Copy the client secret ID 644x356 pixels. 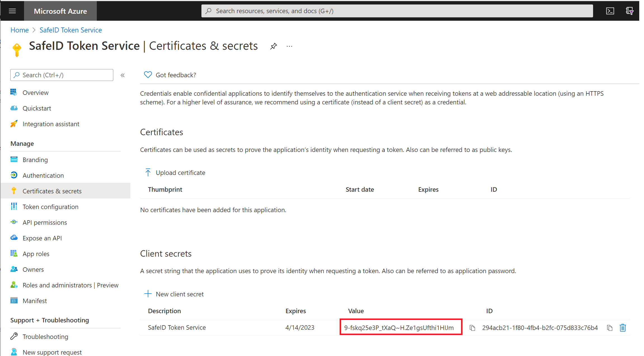click(610, 328)
